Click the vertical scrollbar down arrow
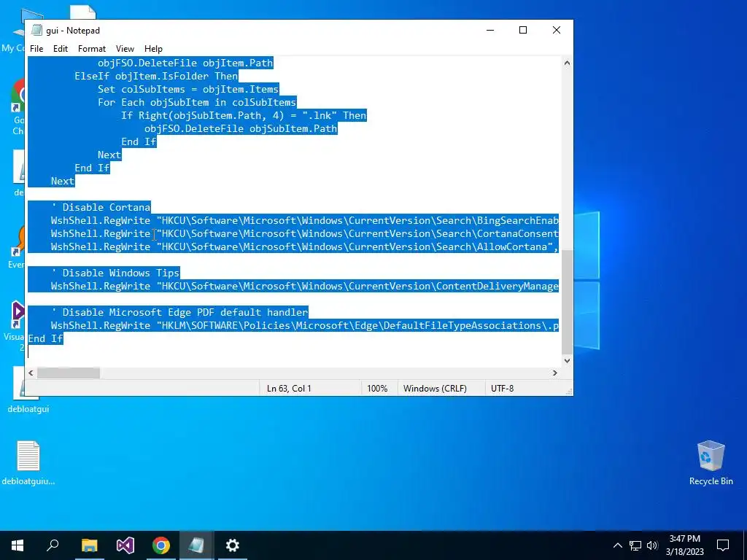This screenshot has height=560, width=747. point(567,360)
